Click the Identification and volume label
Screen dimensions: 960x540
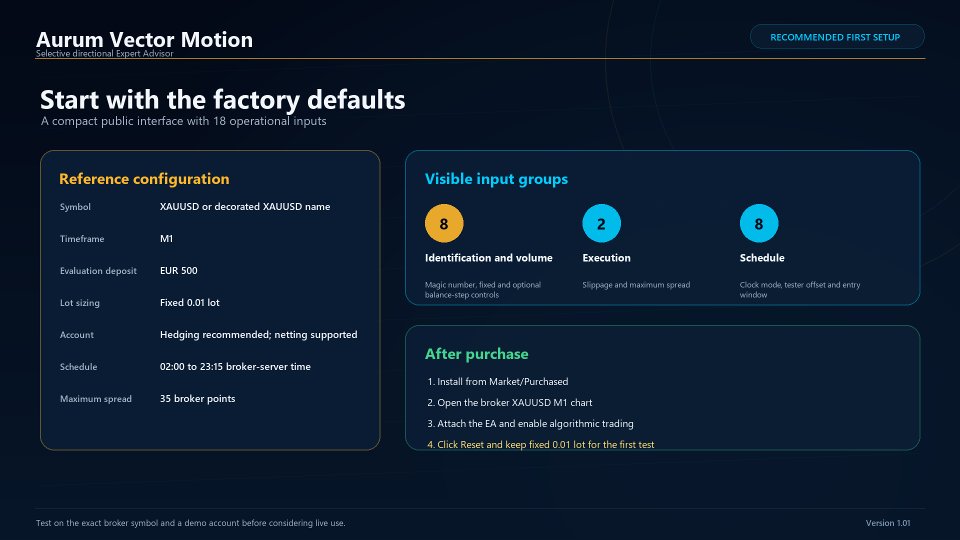489,258
